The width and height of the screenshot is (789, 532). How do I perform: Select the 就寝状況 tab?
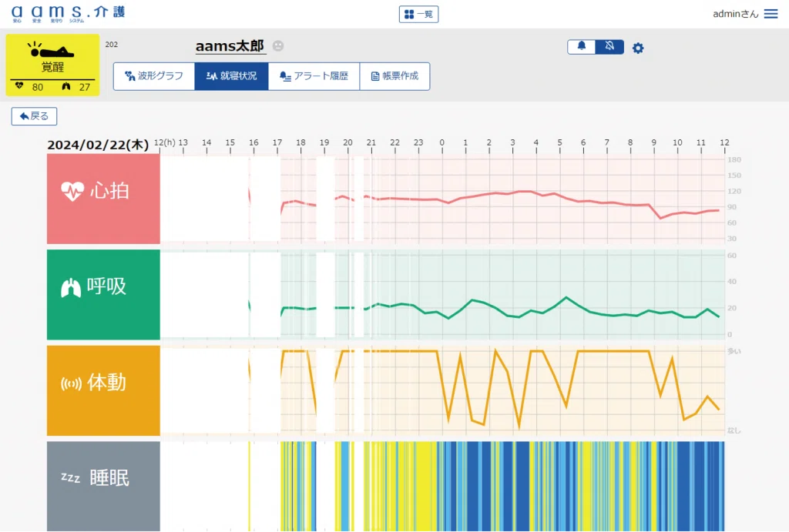[x=231, y=76]
